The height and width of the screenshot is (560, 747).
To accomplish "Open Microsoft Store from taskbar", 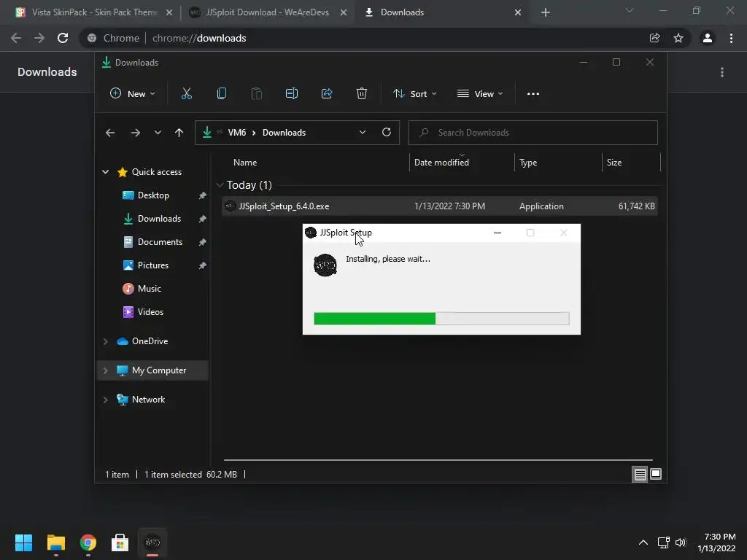I will click(120, 542).
